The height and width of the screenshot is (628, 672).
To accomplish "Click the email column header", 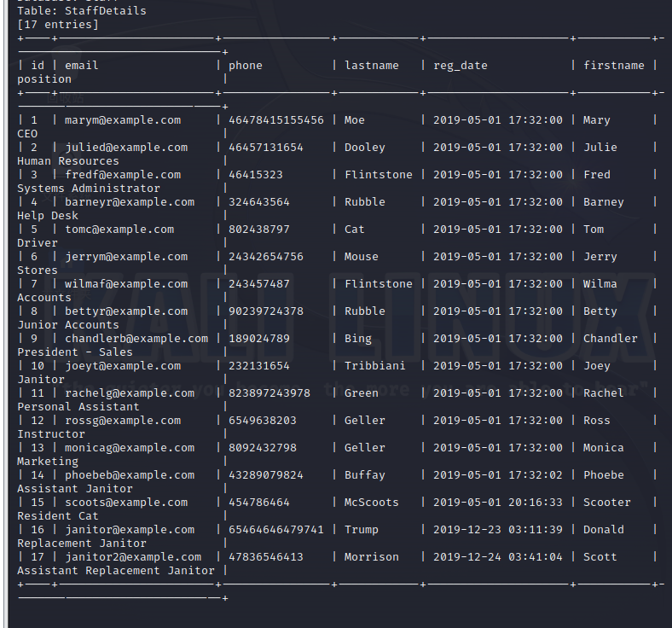I will (81, 66).
